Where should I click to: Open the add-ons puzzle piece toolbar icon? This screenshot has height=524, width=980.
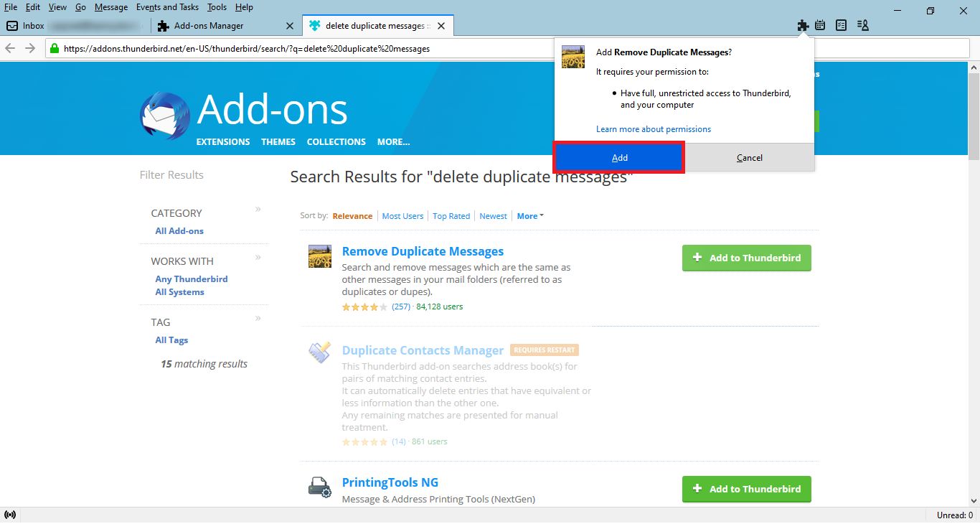pyautogui.click(x=803, y=26)
